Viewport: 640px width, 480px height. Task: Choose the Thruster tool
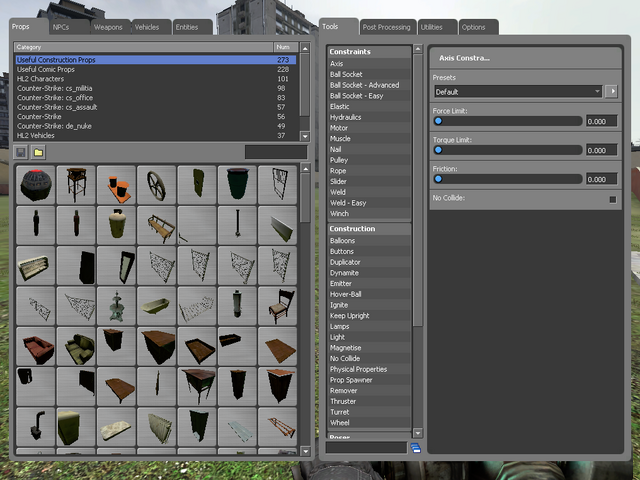coord(369,401)
